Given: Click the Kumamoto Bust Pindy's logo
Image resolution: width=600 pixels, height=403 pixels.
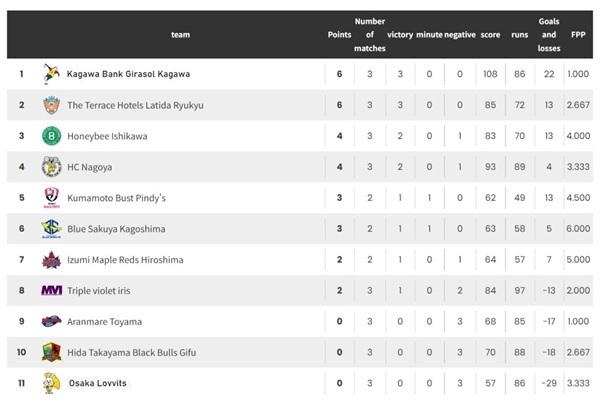Looking at the screenshot, I should [x=51, y=197].
